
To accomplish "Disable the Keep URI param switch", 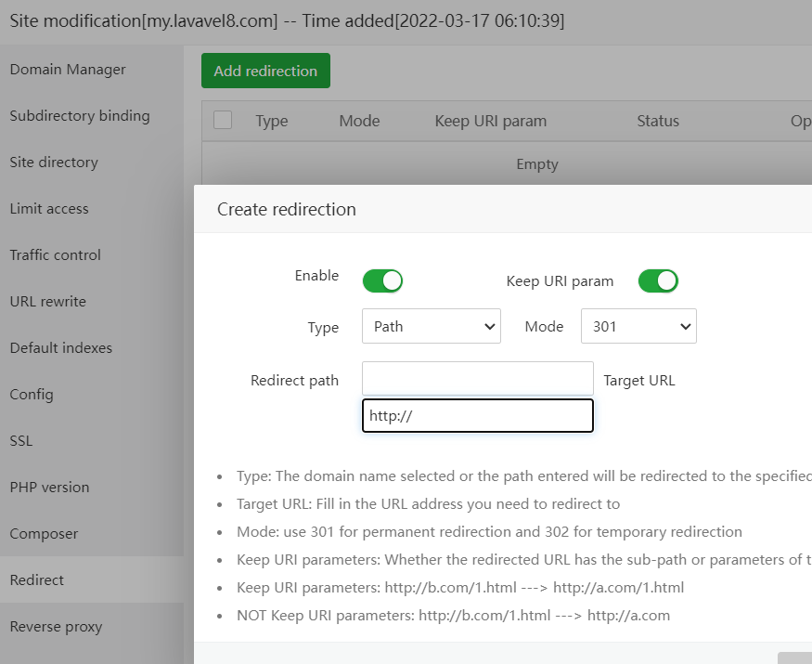I will click(658, 280).
